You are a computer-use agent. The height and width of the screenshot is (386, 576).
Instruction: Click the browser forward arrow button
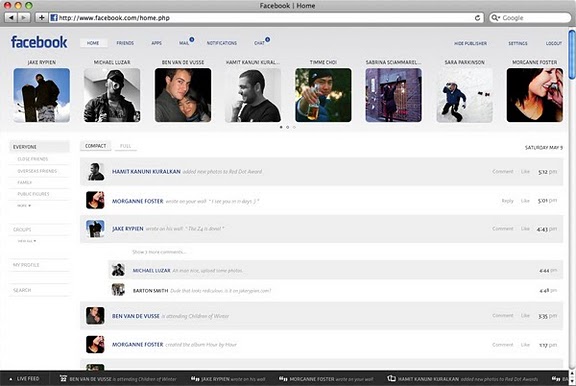[x=24, y=18]
